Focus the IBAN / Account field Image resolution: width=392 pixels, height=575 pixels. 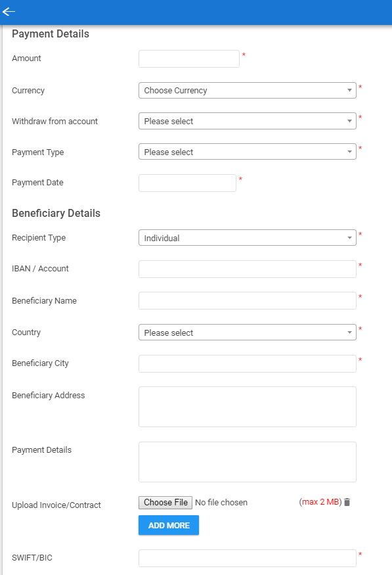click(248, 269)
